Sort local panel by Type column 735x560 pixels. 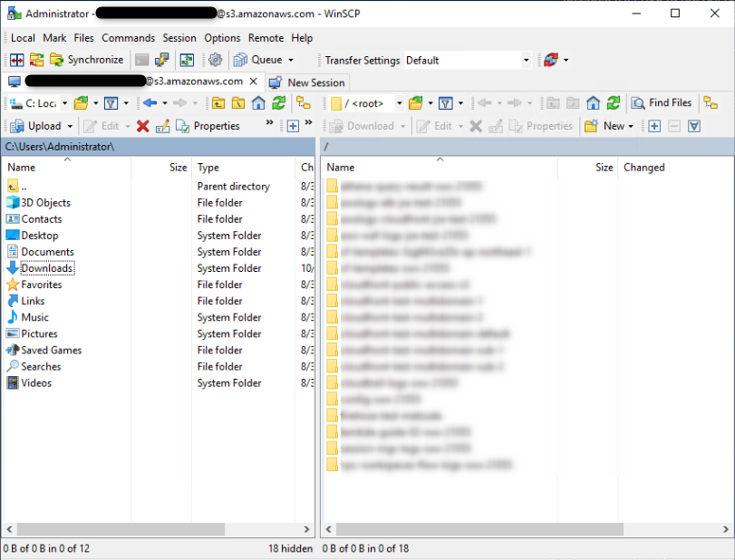[x=243, y=168]
